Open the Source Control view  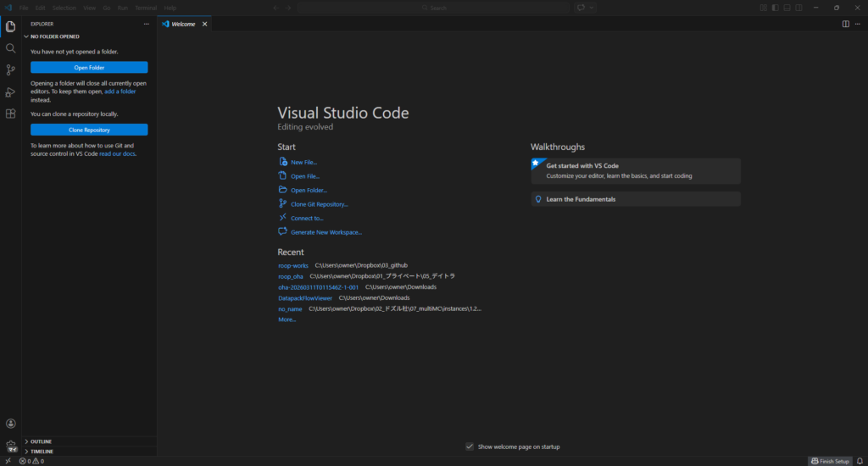pos(10,70)
